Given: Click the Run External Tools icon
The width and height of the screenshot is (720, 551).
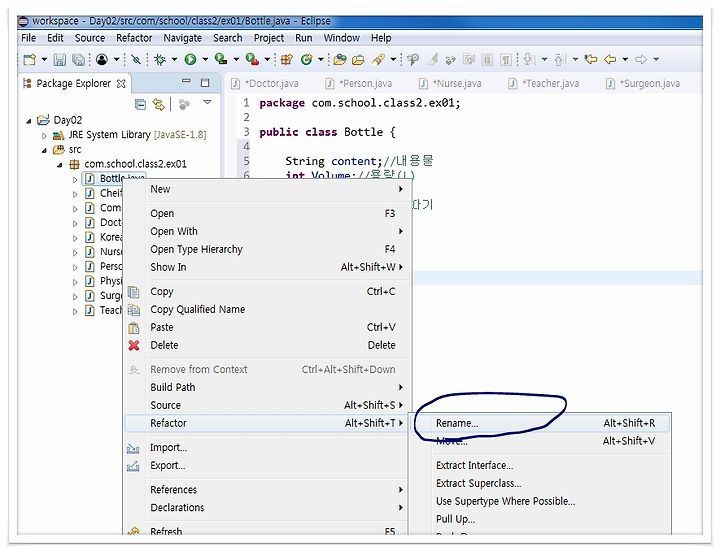Looking at the screenshot, I should click(x=252, y=59).
